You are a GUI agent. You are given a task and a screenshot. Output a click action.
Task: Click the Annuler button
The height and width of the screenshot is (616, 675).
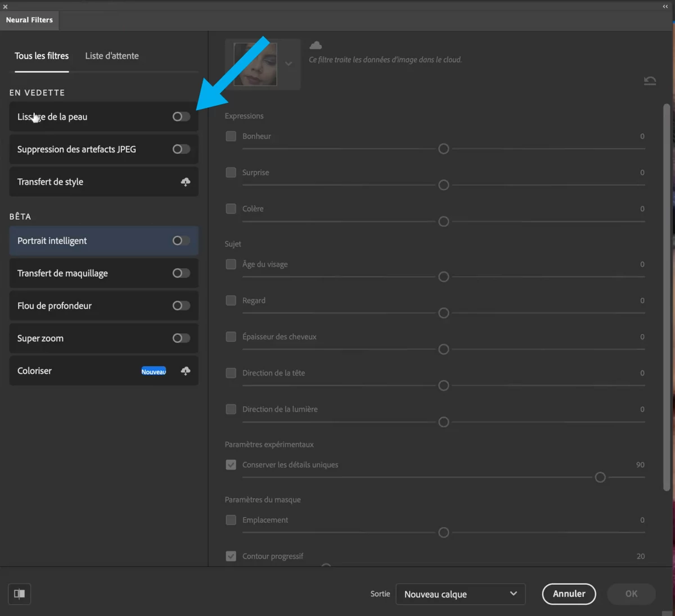coord(569,594)
